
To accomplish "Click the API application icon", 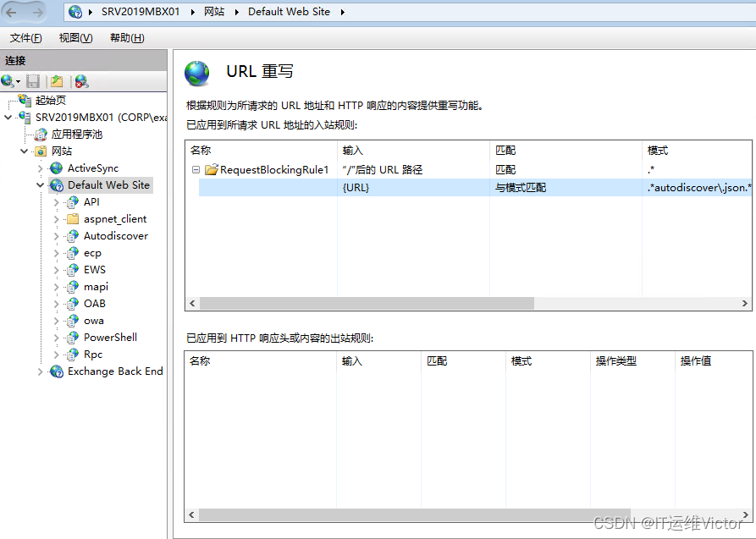I will (x=72, y=202).
